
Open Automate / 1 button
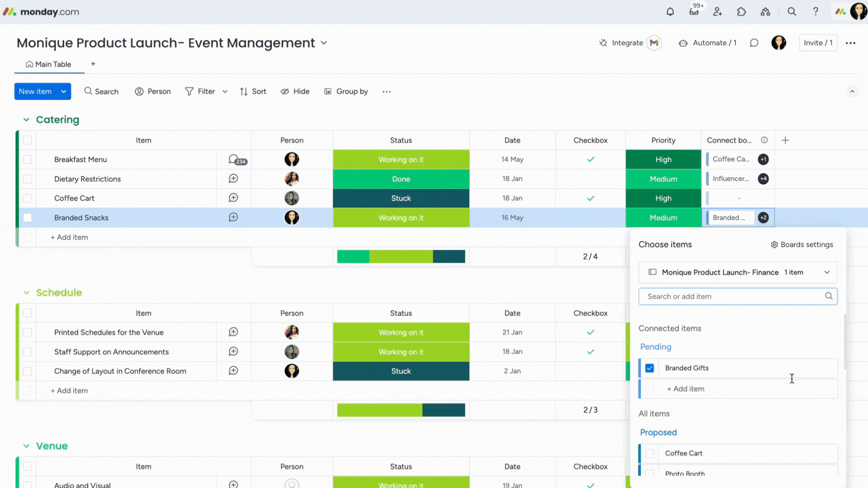click(708, 43)
